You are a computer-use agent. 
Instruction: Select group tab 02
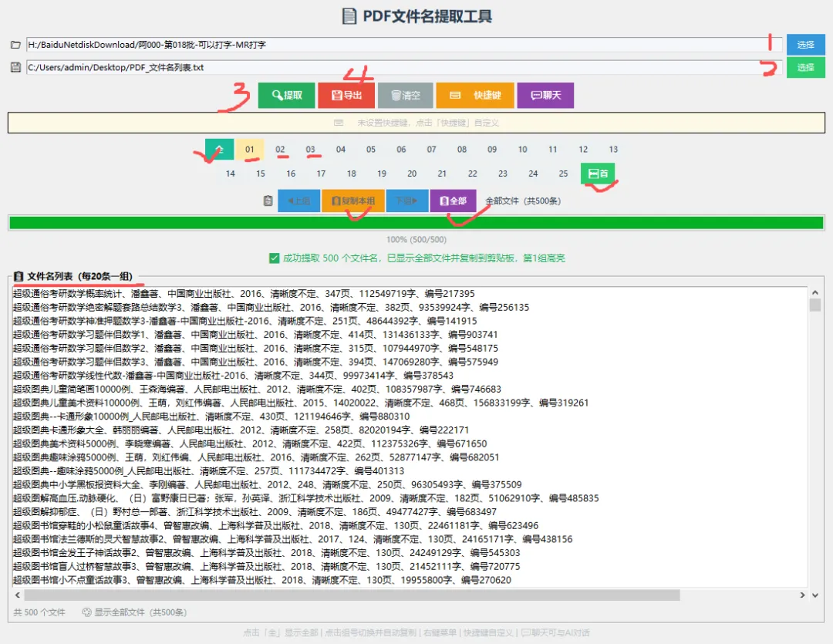coord(280,150)
